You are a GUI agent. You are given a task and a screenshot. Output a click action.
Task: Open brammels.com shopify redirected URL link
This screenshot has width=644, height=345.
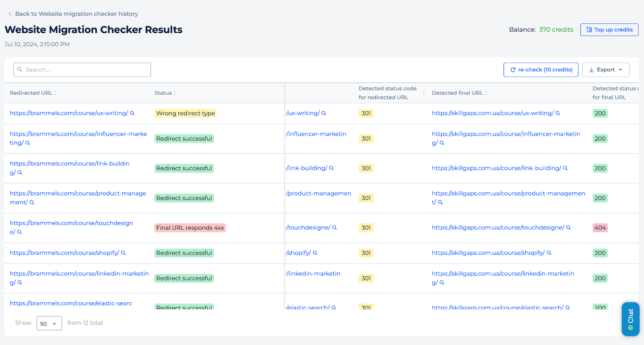64,253
